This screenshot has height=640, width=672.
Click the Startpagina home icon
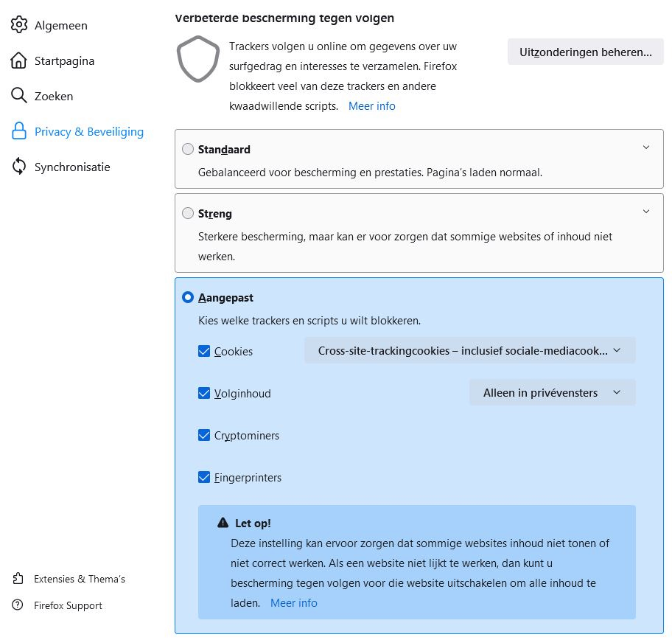[19, 60]
